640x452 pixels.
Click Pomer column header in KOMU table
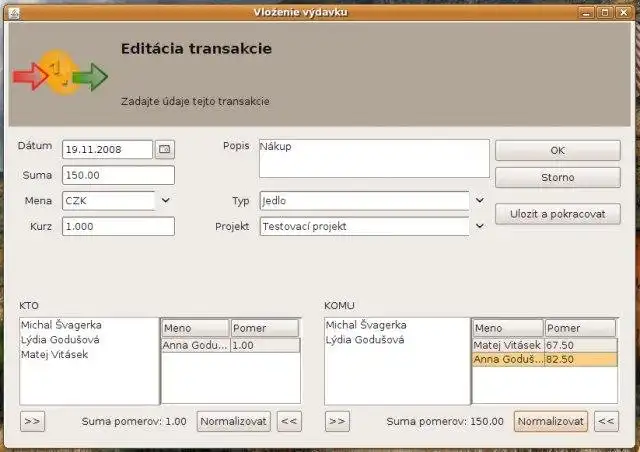click(580, 328)
